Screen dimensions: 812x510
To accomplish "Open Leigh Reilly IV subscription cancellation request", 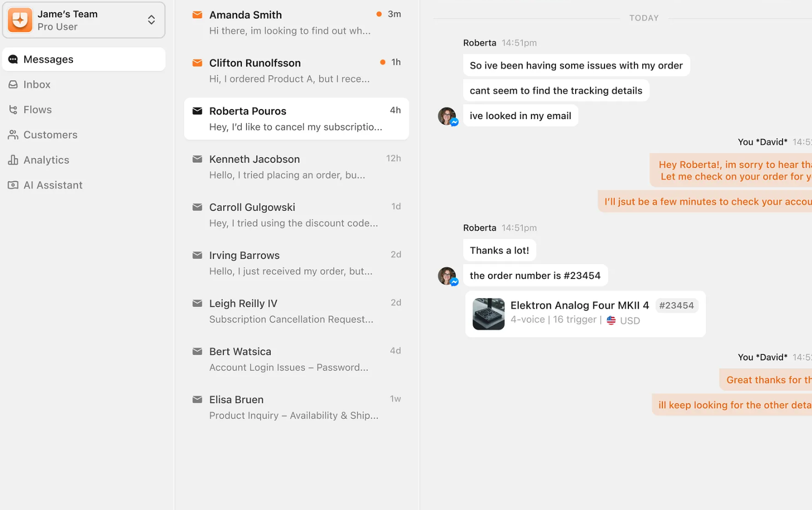I will (x=296, y=311).
